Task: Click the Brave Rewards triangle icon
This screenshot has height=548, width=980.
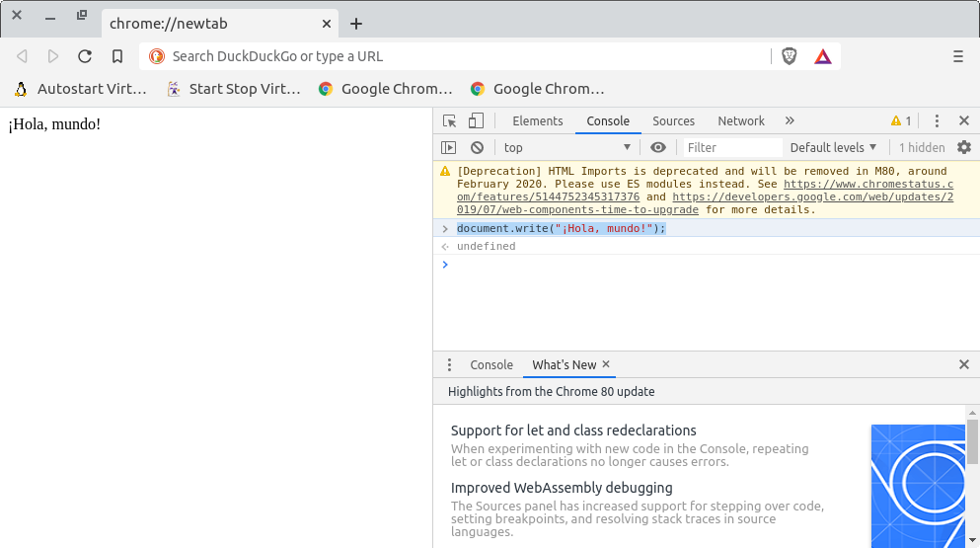Action: pos(822,56)
